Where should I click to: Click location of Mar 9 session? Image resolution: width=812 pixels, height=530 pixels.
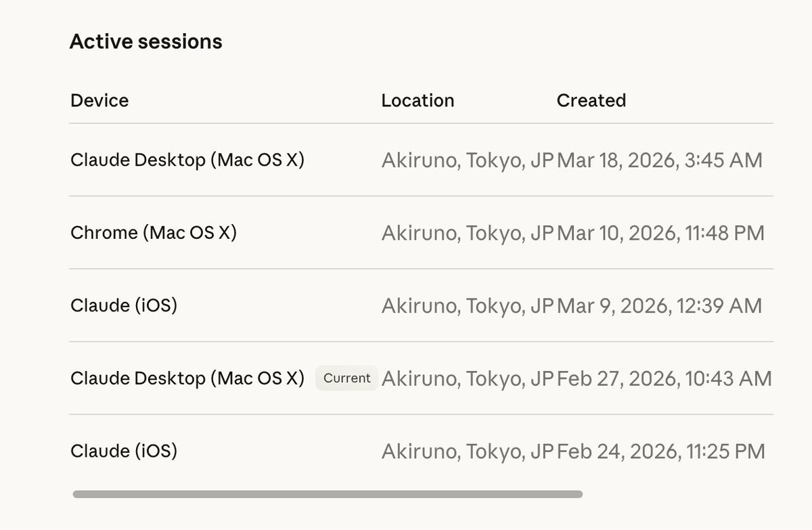[468, 306]
